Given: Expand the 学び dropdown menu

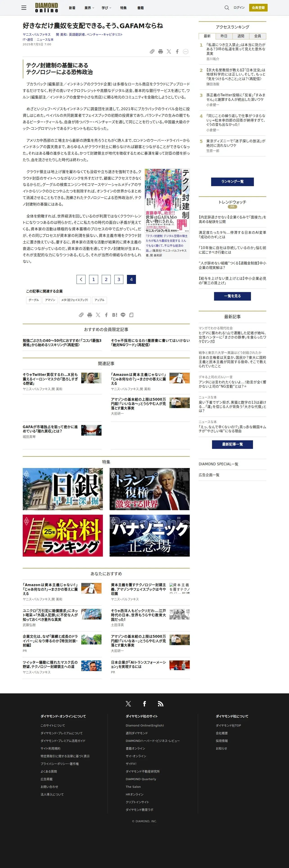Looking at the screenshot, I should (106, 8).
